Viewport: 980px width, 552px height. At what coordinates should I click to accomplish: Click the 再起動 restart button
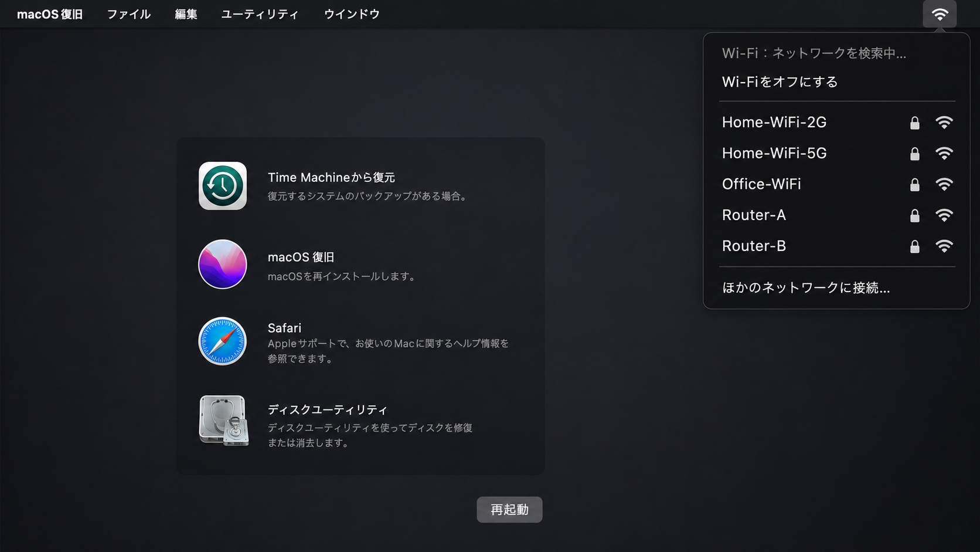509,510
